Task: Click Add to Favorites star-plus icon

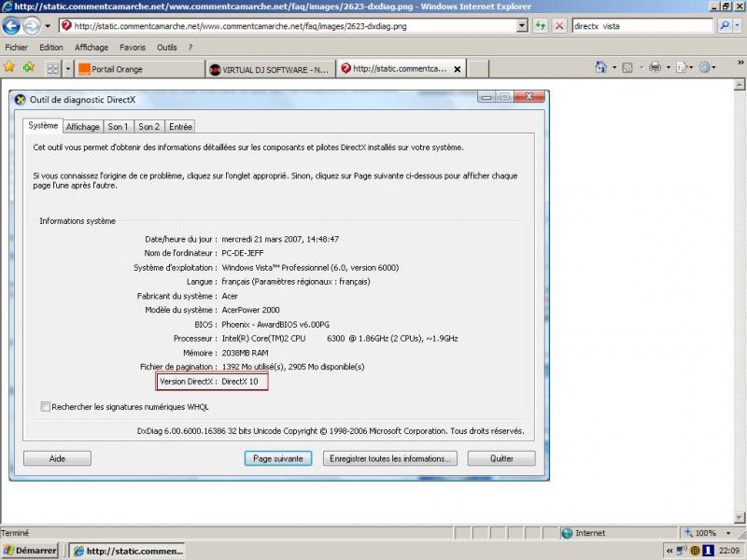Action: [29, 67]
